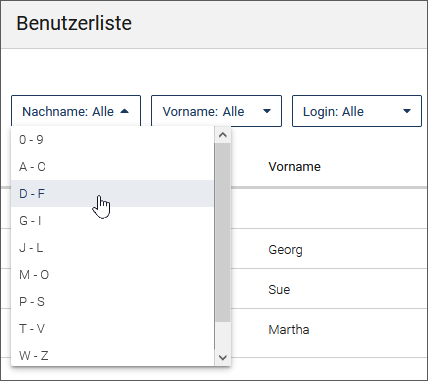Open the Login: Alle filter dropdown

[357, 111]
